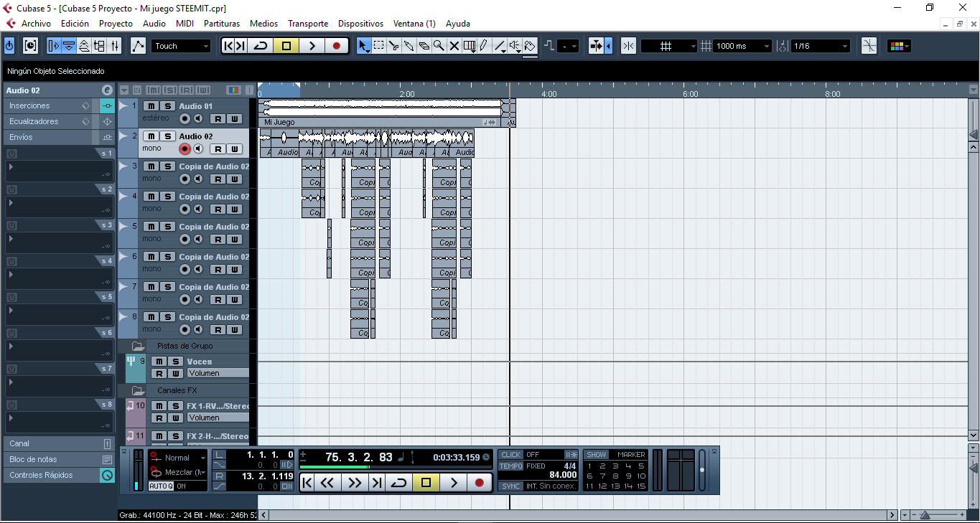Click Record in the transport panel
The height and width of the screenshot is (523, 980).
click(x=479, y=483)
